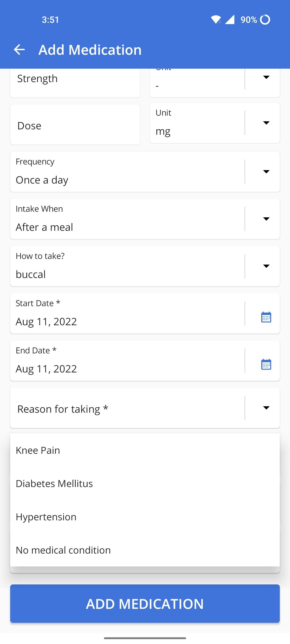This screenshot has width=290, height=644.
Task: Choose Diabetes Mellitus from the list
Action: [54, 484]
